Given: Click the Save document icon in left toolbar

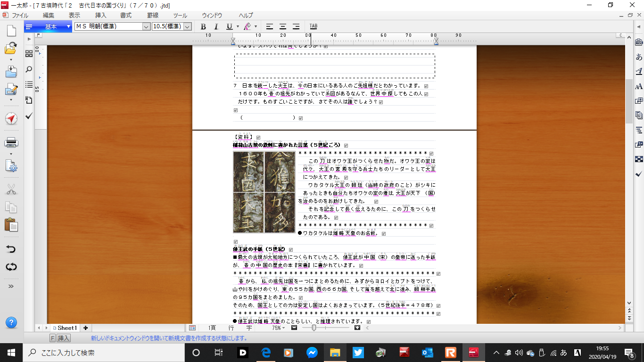Looking at the screenshot, I should 11,71.
